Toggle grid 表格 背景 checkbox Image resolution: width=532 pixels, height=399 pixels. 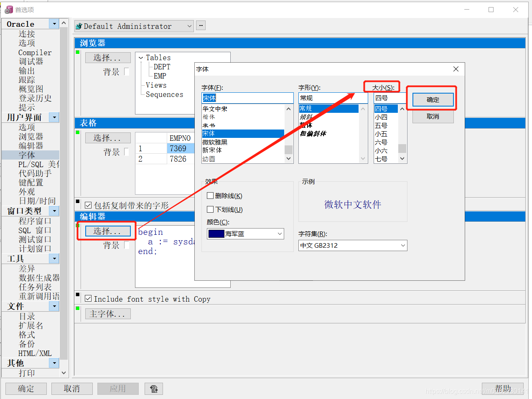[127, 152]
